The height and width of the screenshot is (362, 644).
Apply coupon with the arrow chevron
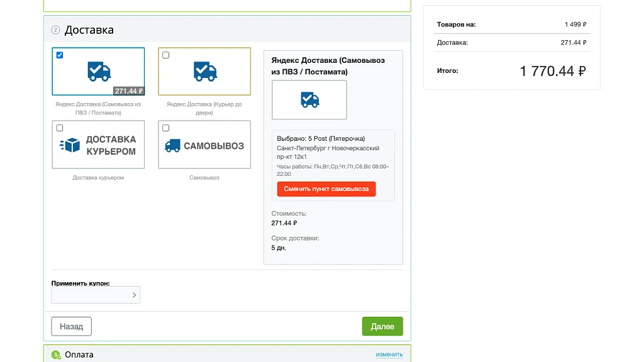click(x=134, y=295)
